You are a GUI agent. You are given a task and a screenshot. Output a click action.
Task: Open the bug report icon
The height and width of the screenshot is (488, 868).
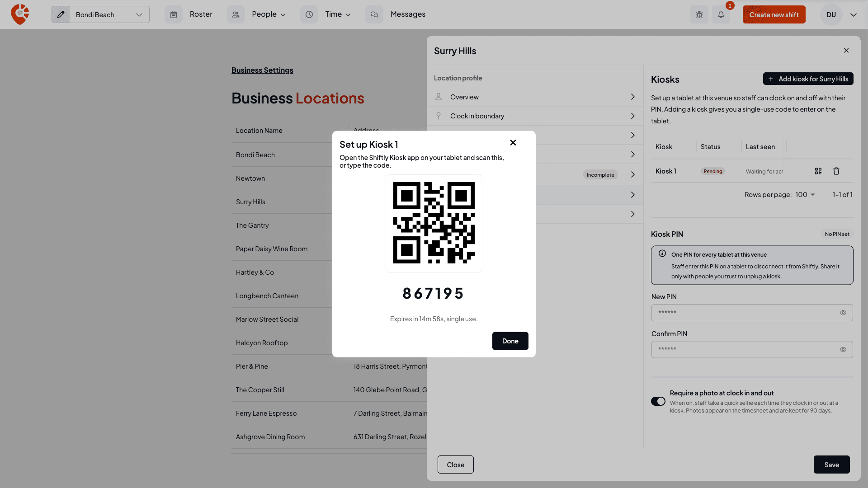[699, 14]
